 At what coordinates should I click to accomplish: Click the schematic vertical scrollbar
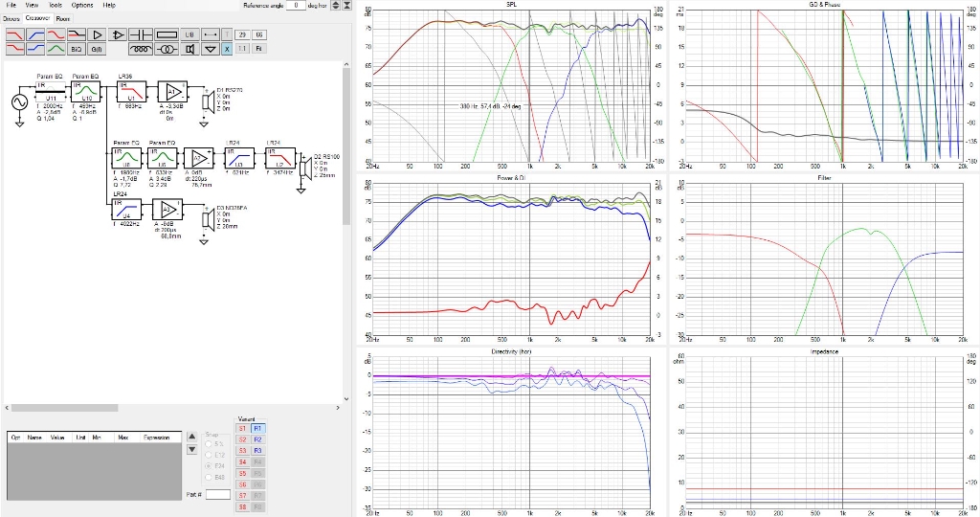346,144
